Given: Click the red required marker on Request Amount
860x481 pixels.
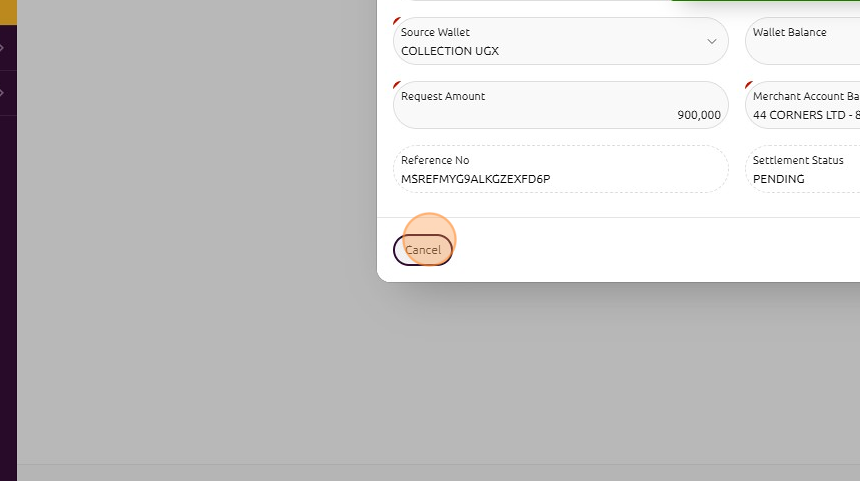Looking at the screenshot, I should point(397,85).
